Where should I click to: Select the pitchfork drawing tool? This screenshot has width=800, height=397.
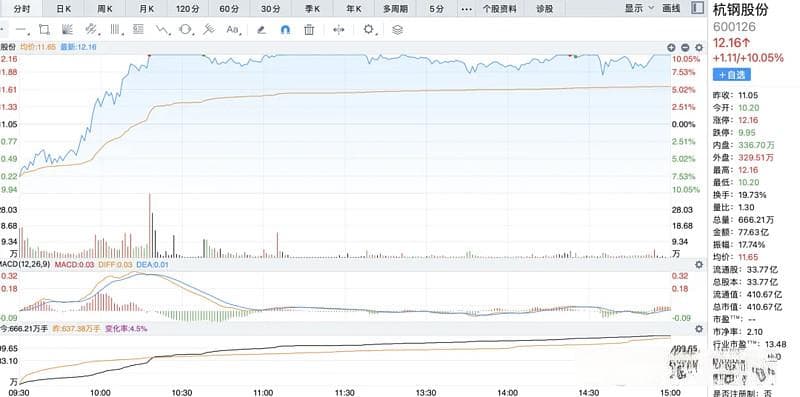pyautogui.click(x=208, y=30)
